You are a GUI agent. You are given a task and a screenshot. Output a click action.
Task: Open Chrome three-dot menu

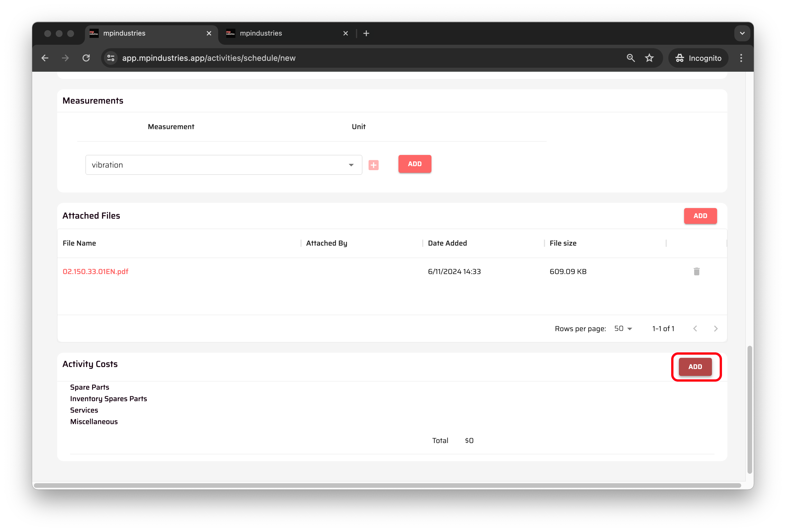coord(741,58)
